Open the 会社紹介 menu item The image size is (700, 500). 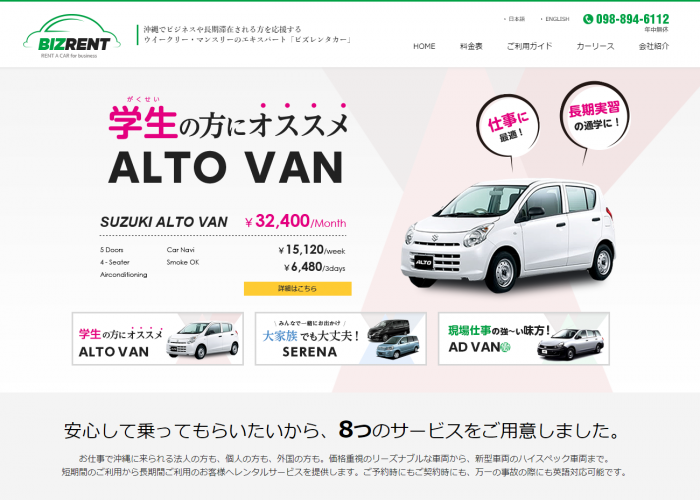pyautogui.click(x=654, y=46)
